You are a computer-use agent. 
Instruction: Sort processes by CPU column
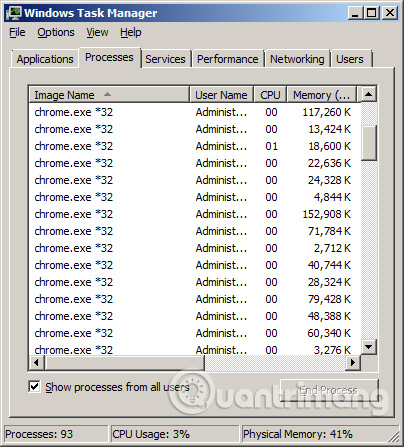(x=270, y=95)
